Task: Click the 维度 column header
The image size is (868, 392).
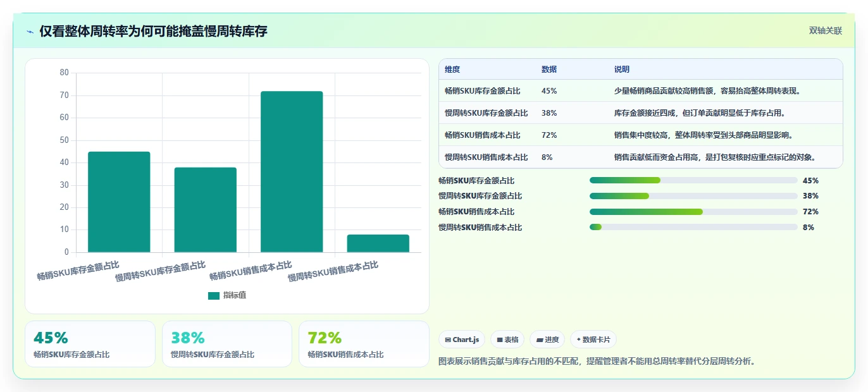Action: [452, 69]
